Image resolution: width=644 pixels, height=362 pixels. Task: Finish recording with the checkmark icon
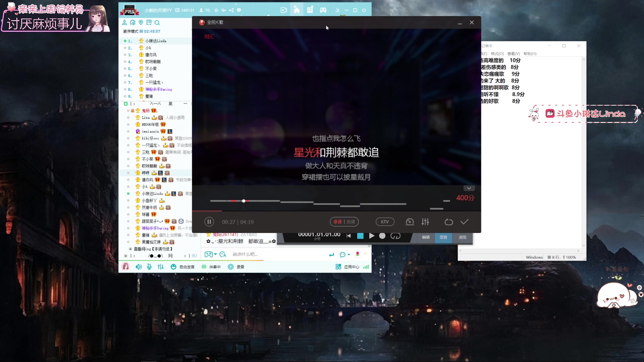tap(464, 222)
